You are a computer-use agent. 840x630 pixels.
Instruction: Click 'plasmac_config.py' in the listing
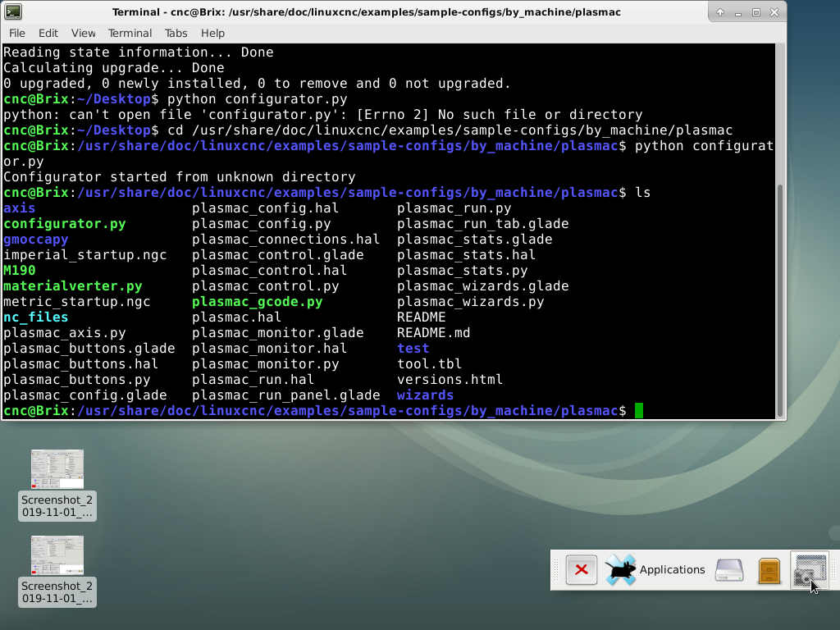(262, 224)
